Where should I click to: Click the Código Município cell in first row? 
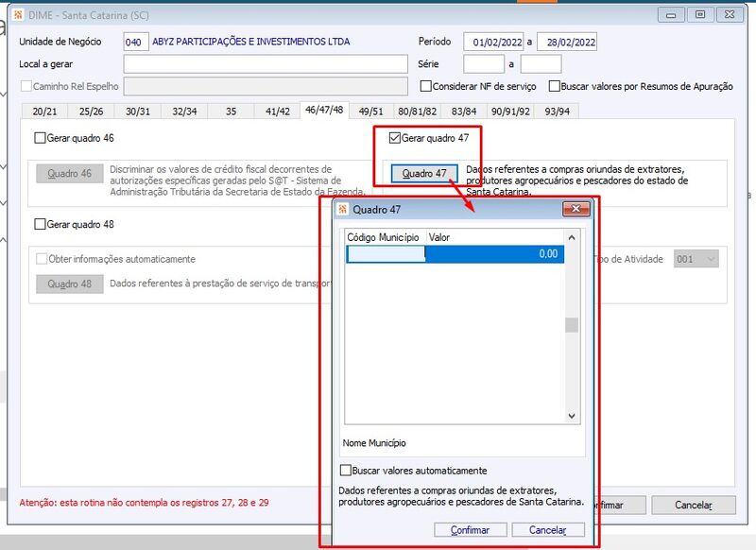click(x=386, y=254)
